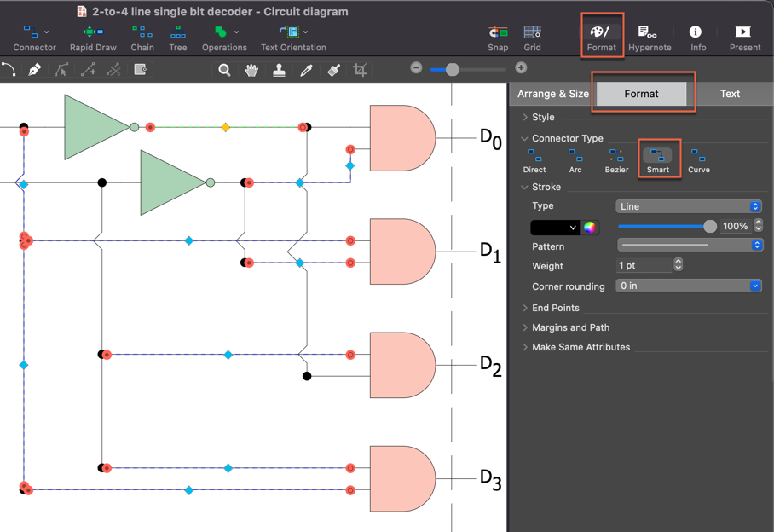Image resolution: width=774 pixels, height=532 pixels.
Task: Click the opacity value stepper
Action: point(759,226)
